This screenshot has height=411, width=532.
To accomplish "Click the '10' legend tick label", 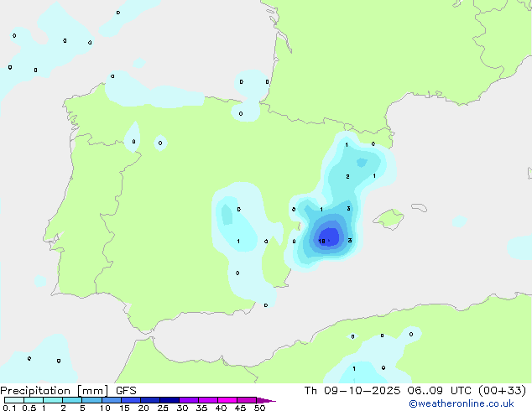I will [x=105, y=408].
